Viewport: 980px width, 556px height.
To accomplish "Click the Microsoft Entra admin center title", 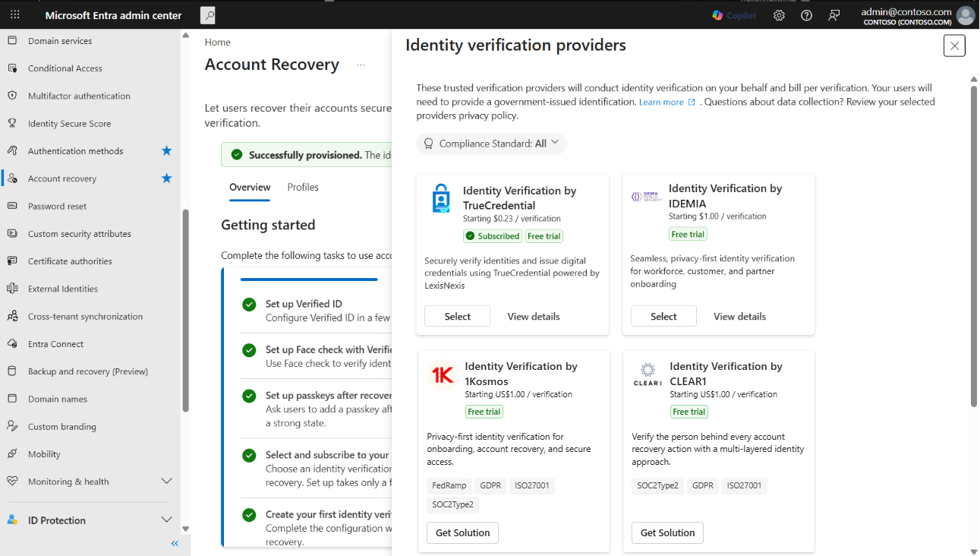I will [113, 15].
